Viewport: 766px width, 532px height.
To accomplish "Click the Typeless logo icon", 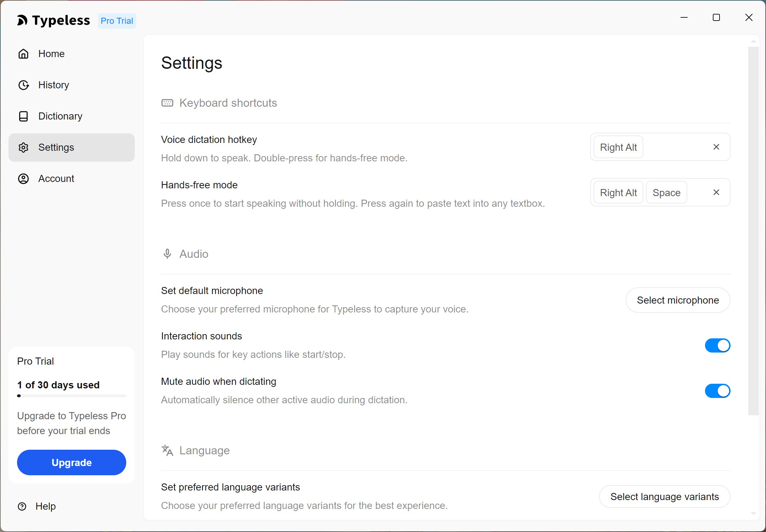I will point(22,21).
